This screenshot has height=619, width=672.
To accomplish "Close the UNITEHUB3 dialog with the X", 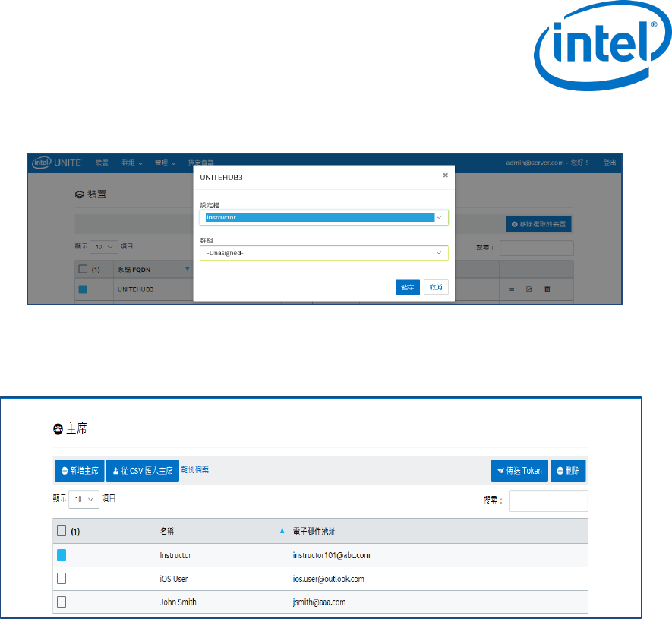I will tap(445, 175).
